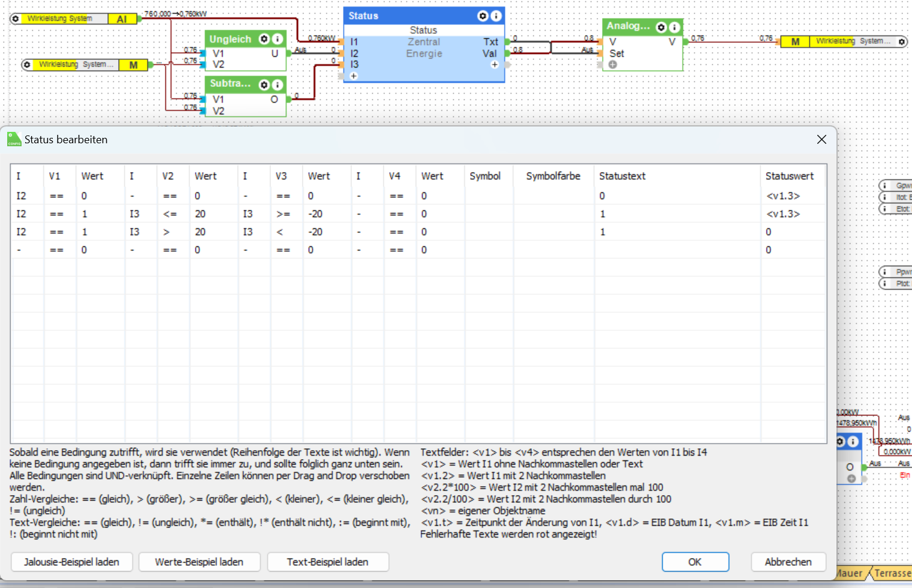The height and width of the screenshot is (588, 912).
Task: Click gear icon of the AI Wirkleistung input
Action: [x=16, y=19]
